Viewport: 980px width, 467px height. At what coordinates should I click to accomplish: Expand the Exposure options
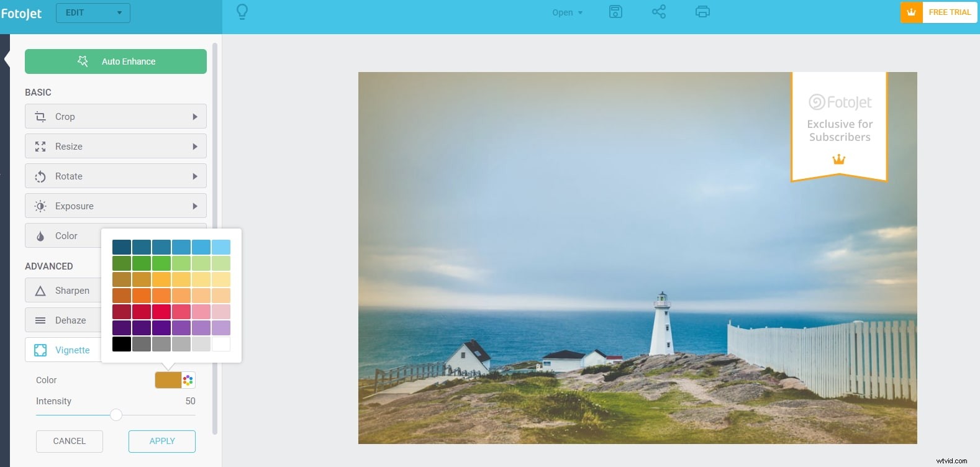point(116,206)
